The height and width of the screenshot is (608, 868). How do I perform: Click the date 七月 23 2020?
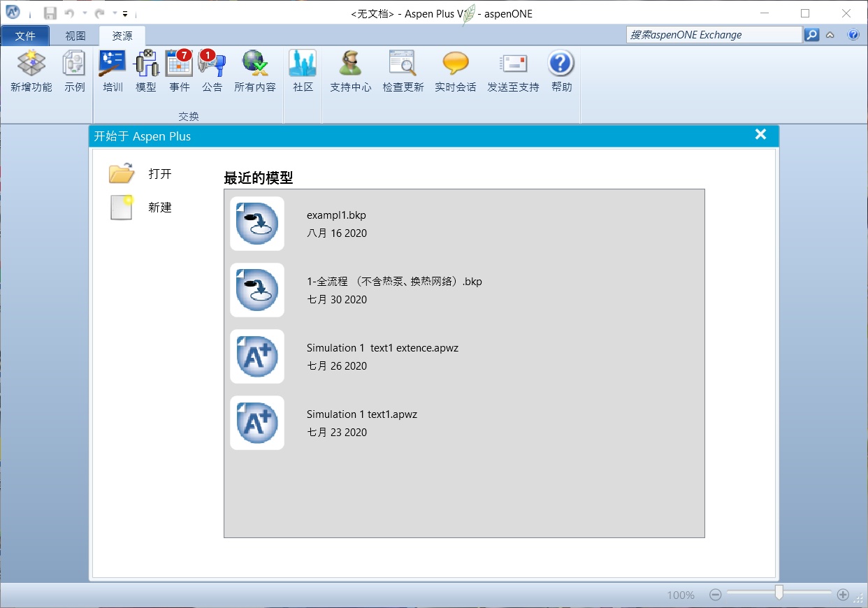point(337,432)
